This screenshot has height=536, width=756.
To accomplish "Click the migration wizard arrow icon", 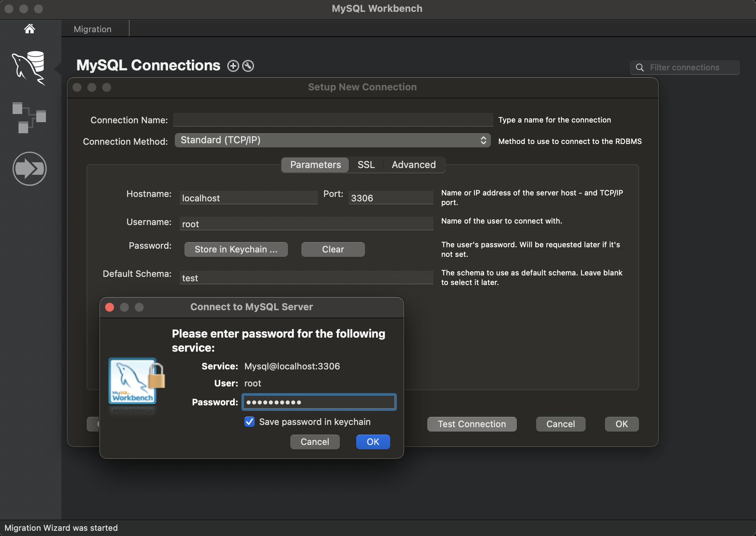I will point(30,168).
